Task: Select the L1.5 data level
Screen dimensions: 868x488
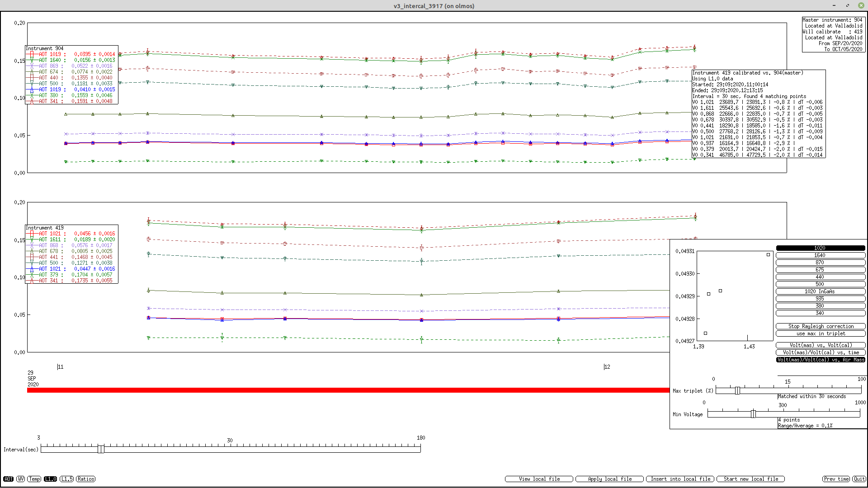Action: pyautogui.click(x=67, y=479)
